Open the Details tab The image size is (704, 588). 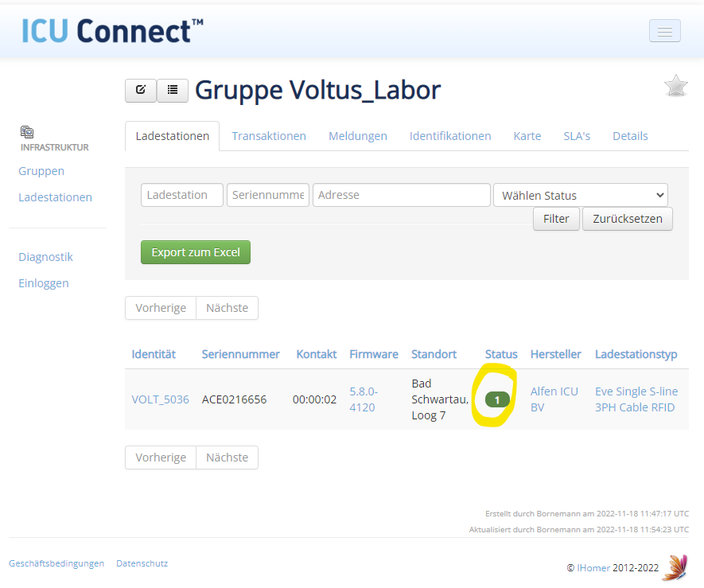[x=630, y=136]
